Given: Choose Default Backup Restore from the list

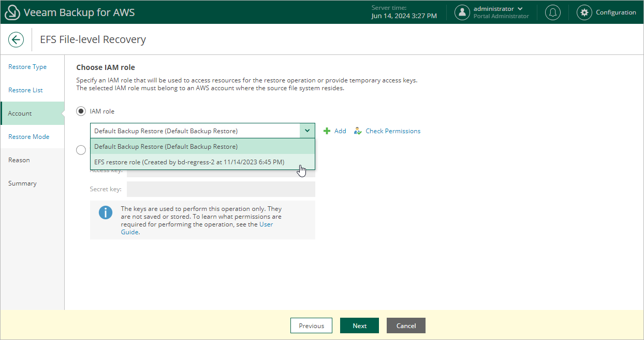Looking at the screenshot, I should click(202, 147).
